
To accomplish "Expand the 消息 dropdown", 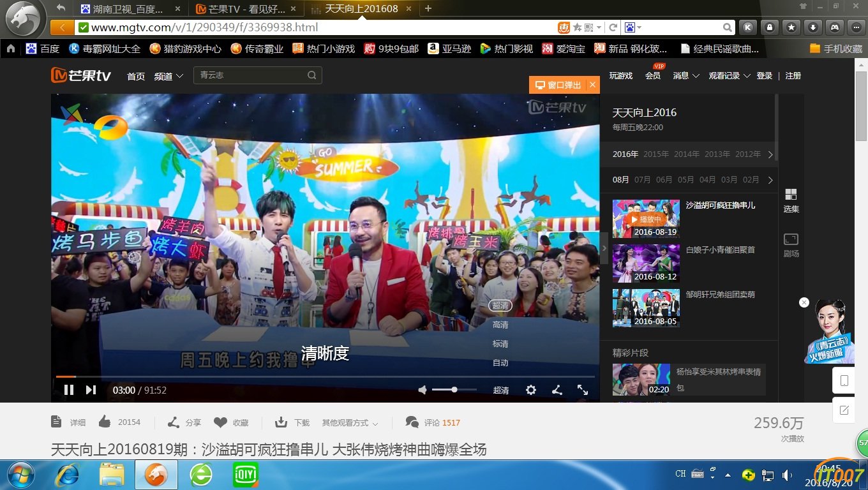I will [x=686, y=76].
